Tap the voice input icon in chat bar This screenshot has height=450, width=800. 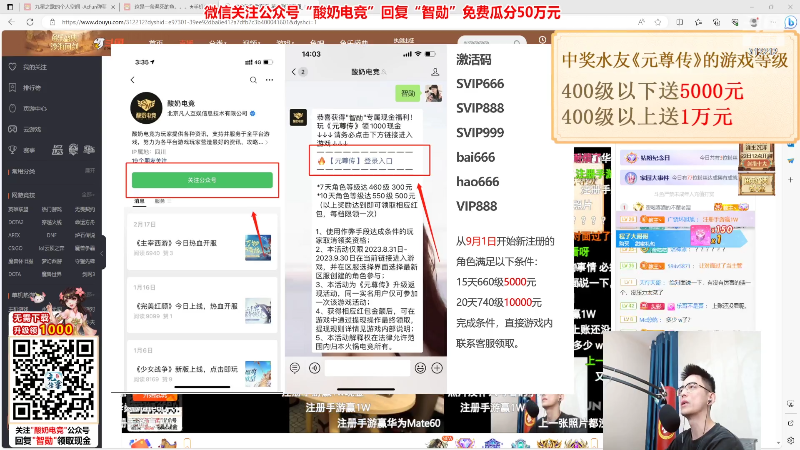315,368
